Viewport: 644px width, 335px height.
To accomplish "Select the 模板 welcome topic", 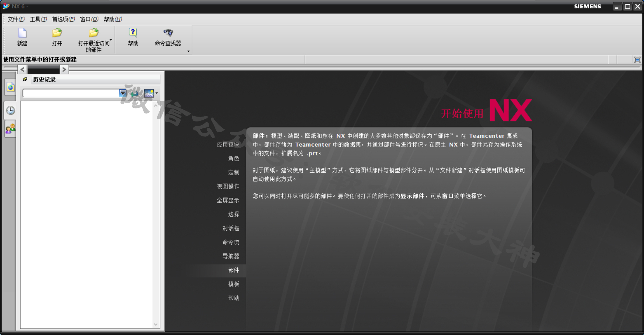I will pyautogui.click(x=233, y=284).
